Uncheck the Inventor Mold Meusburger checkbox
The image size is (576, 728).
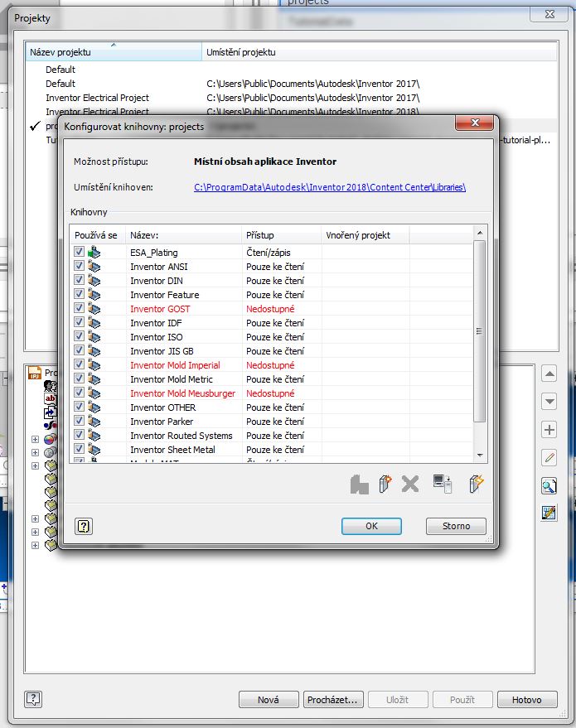[79, 393]
